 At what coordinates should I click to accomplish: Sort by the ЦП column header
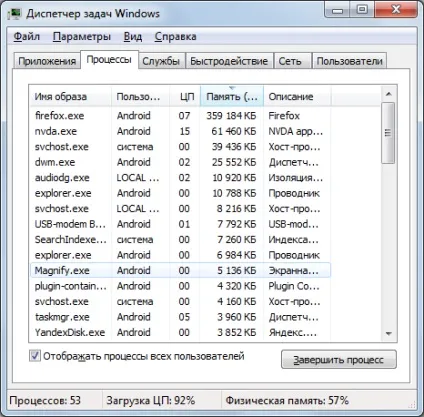click(x=185, y=97)
